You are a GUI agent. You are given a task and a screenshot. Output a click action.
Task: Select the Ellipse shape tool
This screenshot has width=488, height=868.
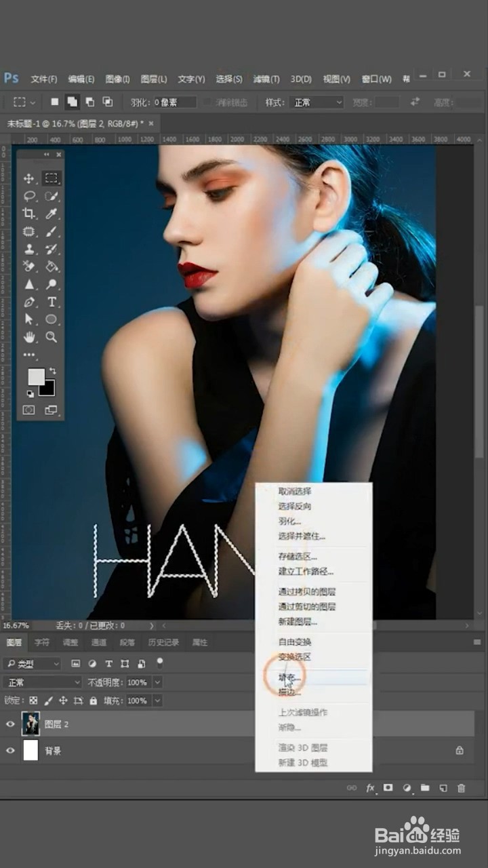coord(51,319)
